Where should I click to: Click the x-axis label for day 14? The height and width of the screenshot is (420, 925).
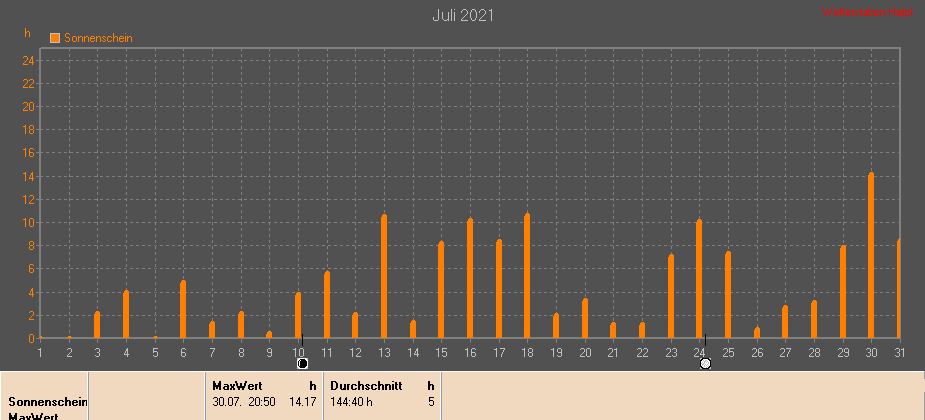pos(413,353)
